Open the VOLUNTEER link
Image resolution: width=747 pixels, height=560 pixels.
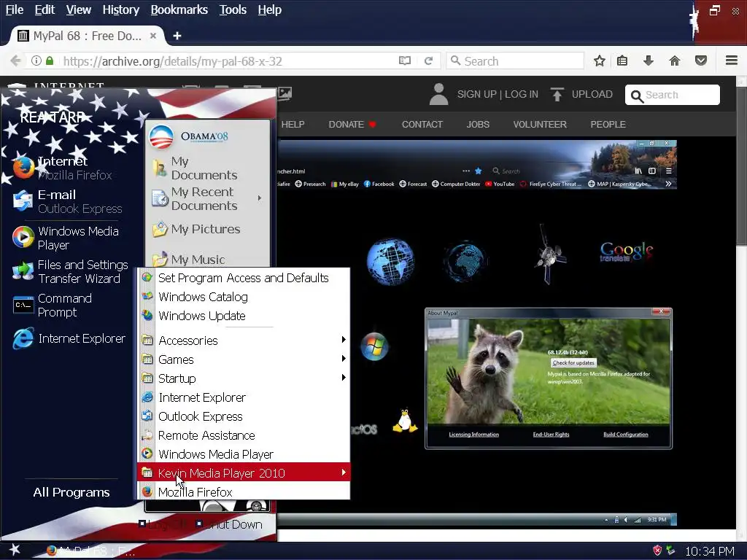coord(540,124)
